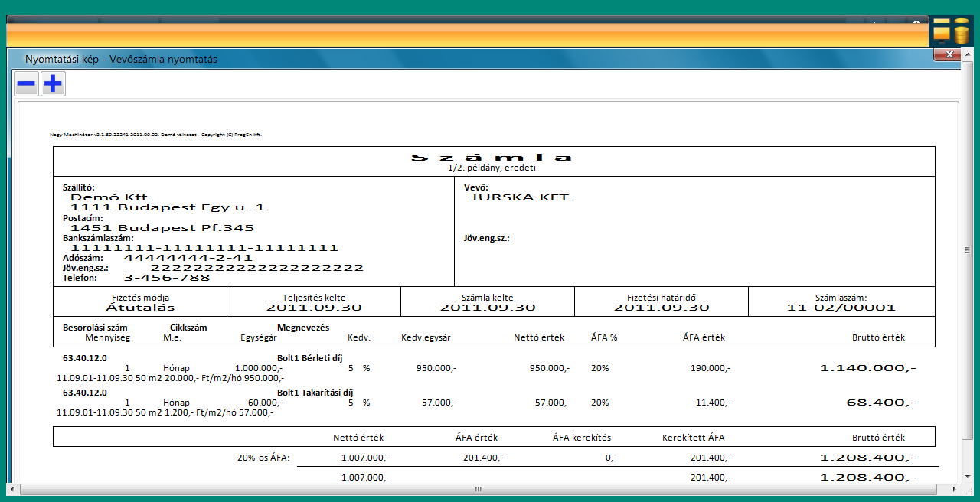
Task: Click the Nagy Machinátor copyright line
Action: coord(155,134)
